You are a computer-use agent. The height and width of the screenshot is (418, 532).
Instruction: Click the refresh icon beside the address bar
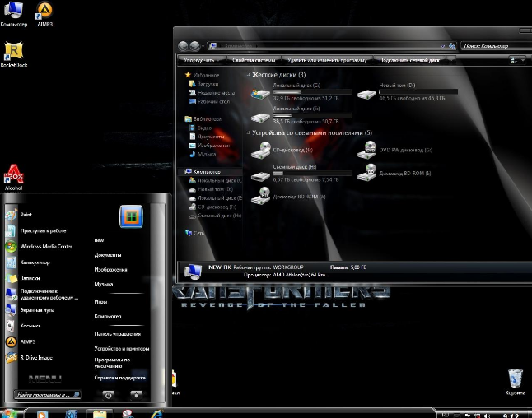(452, 46)
